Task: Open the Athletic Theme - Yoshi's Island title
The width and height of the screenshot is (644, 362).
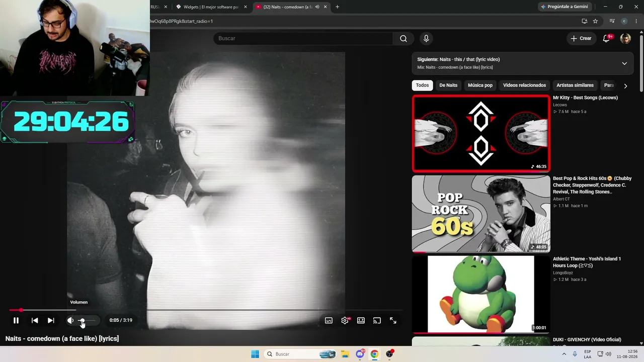Action: [587, 262]
